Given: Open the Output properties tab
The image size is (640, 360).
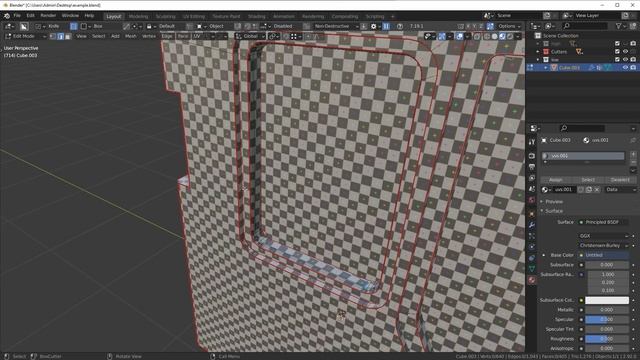Looking at the screenshot, I should 531,167.
